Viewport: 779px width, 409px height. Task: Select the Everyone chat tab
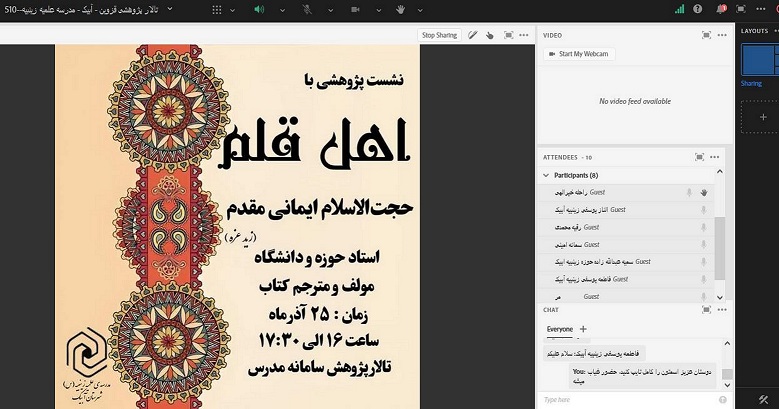(560, 329)
